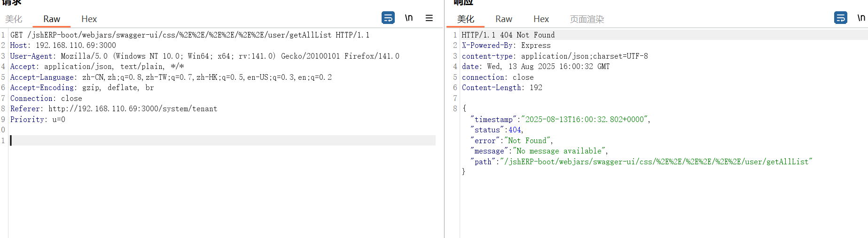Select the response 美化 tab
This screenshot has height=238, width=868.
(466, 19)
